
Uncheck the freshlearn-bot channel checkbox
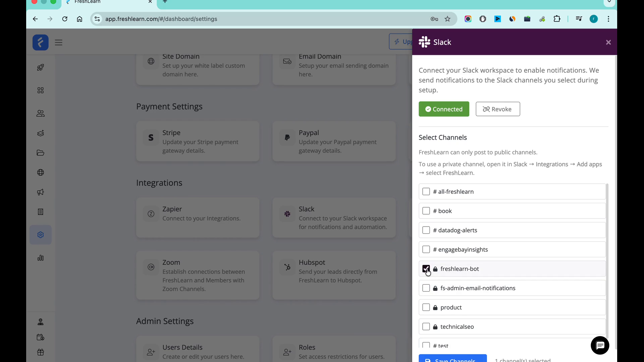pyautogui.click(x=426, y=268)
